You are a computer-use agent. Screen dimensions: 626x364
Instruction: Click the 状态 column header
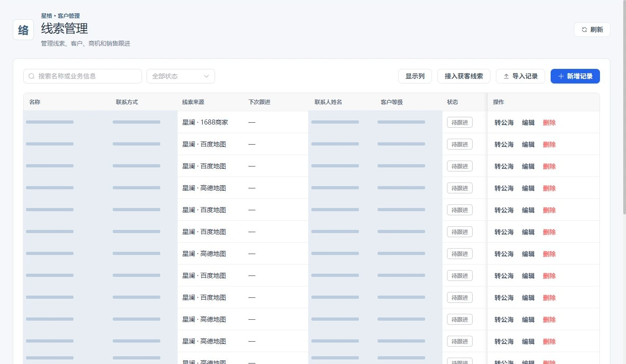[x=452, y=102]
